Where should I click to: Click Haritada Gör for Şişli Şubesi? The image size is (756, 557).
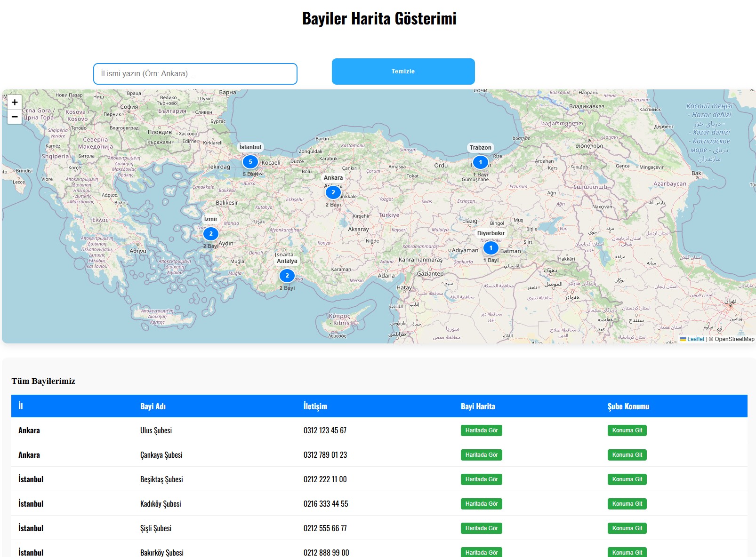[x=481, y=528]
